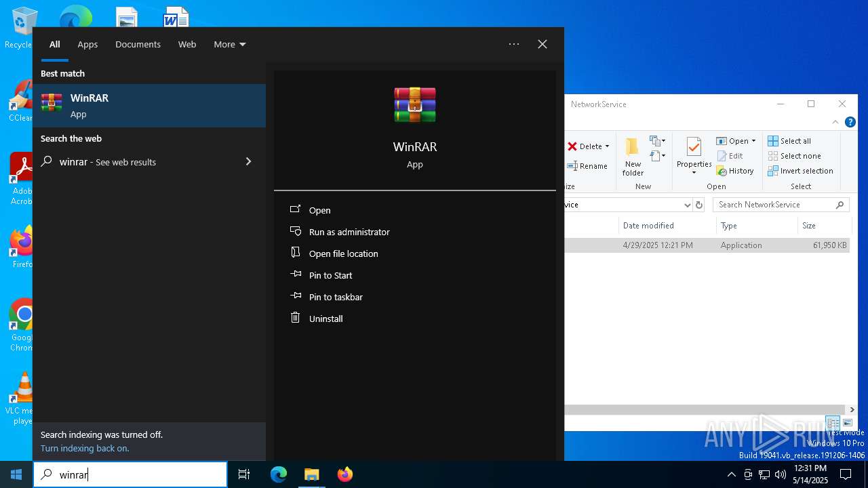Open Explorer help icon

850,123
